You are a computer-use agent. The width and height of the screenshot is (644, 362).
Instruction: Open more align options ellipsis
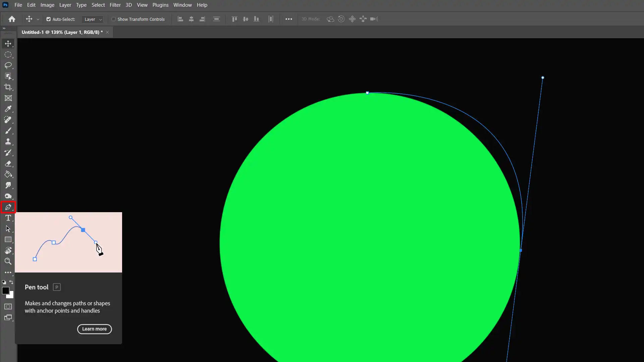289,19
